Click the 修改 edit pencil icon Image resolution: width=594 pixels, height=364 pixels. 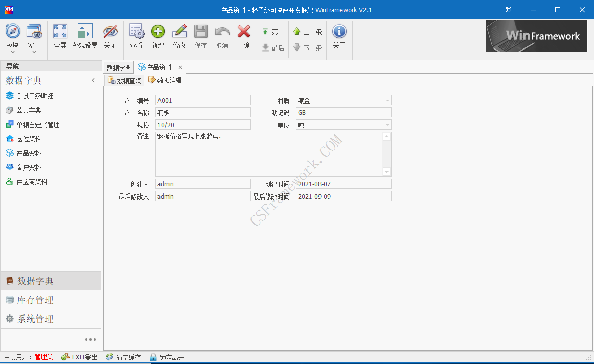pyautogui.click(x=179, y=32)
